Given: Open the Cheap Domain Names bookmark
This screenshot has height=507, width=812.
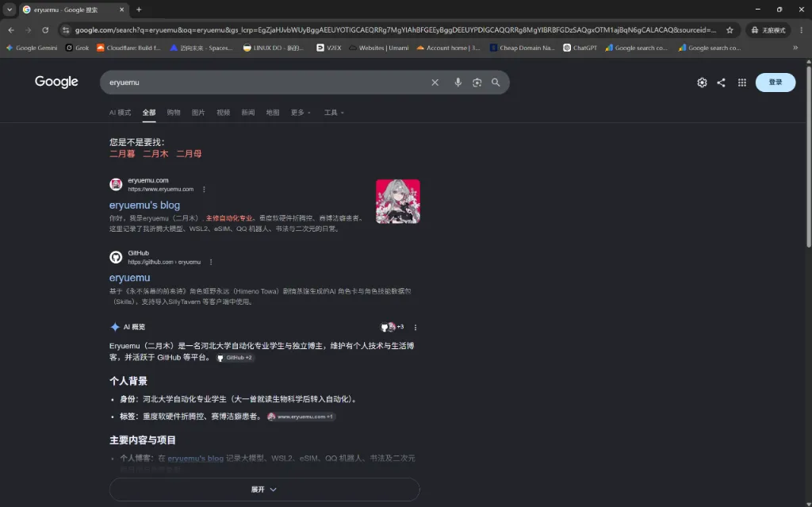Looking at the screenshot, I should 522,48.
